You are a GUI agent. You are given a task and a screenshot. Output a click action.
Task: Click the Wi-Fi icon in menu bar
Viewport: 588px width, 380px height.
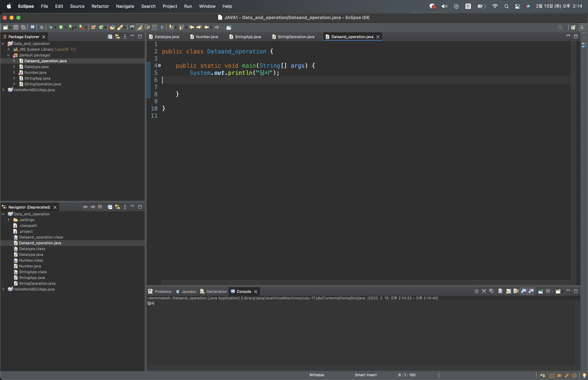pos(495,6)
